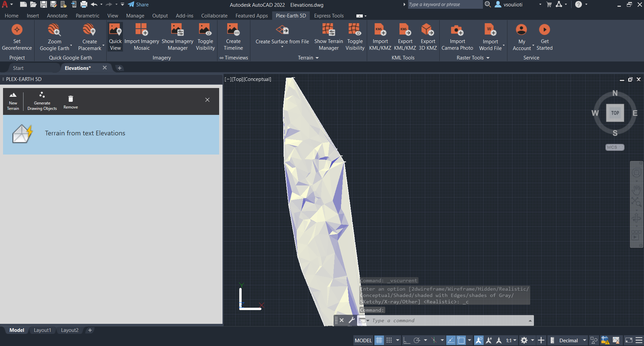Open Import Camera Photo tool
Viewport: 644px width, 346px height.
click(457, 37)
